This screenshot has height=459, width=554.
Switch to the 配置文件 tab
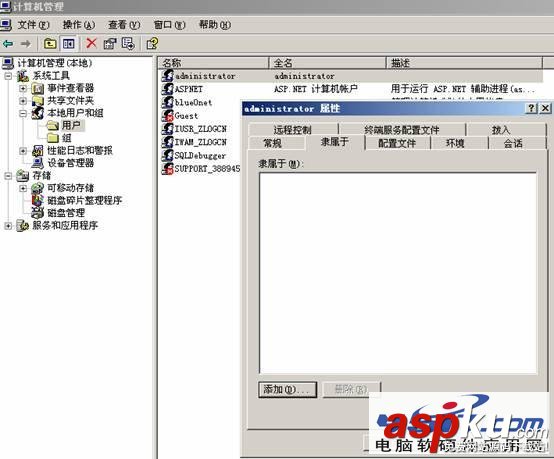point(397,143)
